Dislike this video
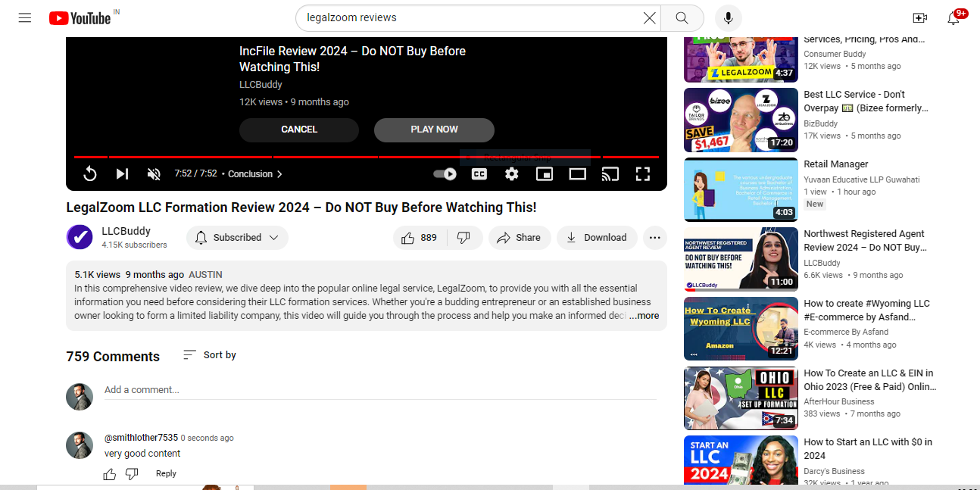This screenshot has width=980, height=490. 464,238
